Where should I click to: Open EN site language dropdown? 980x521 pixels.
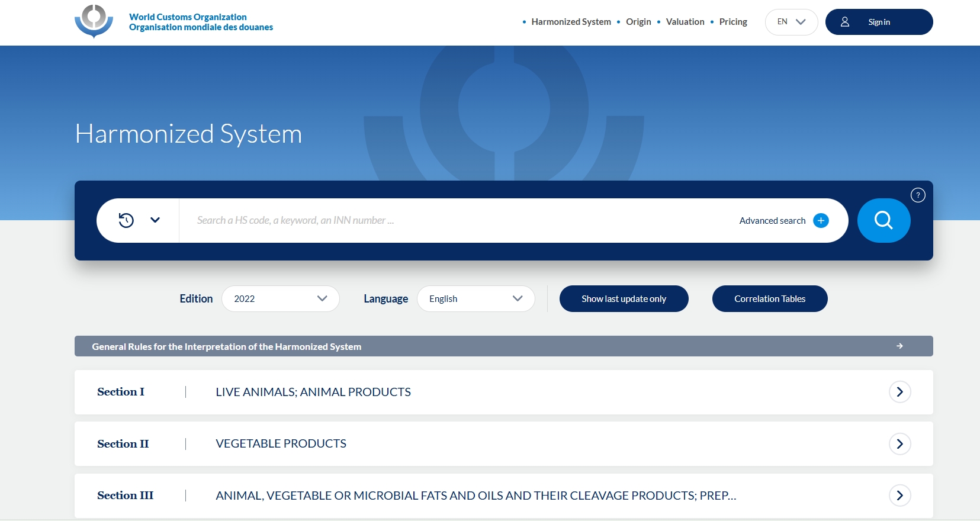tap(791, 22)
